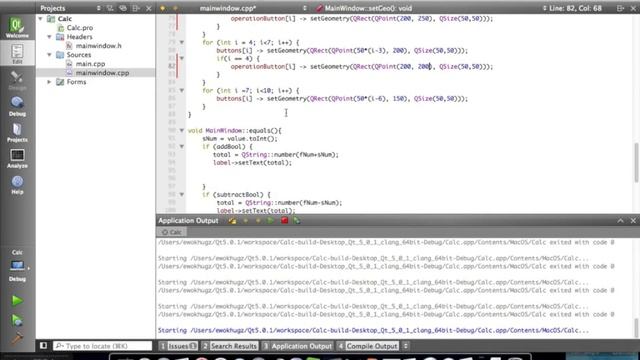This screenshot has width=640, height=360.
Task: Start debugging with play-bug button
Action: [17, 320]
